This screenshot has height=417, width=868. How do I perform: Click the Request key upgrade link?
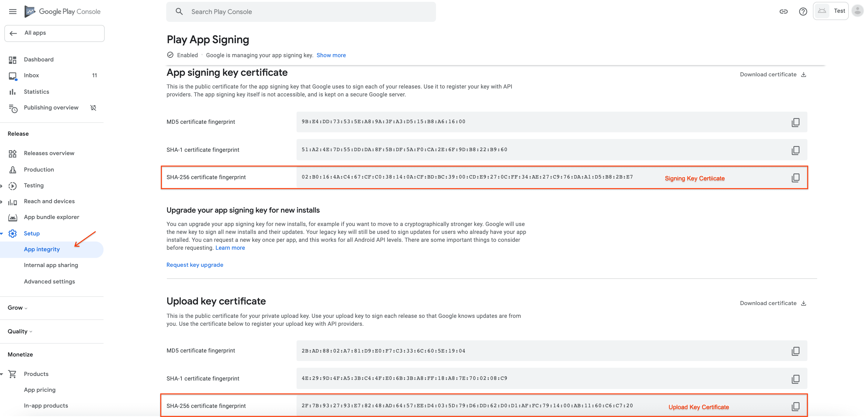(195, 264)
